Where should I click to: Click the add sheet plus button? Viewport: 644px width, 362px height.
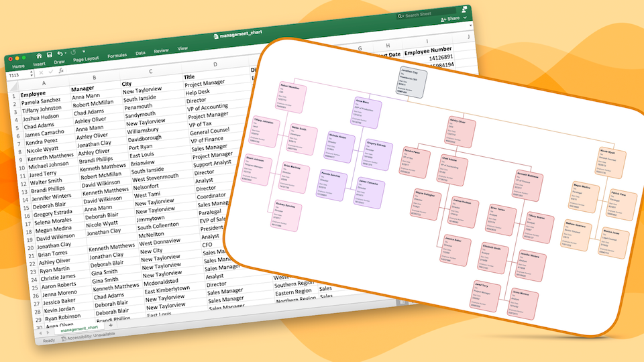(111, 325)
